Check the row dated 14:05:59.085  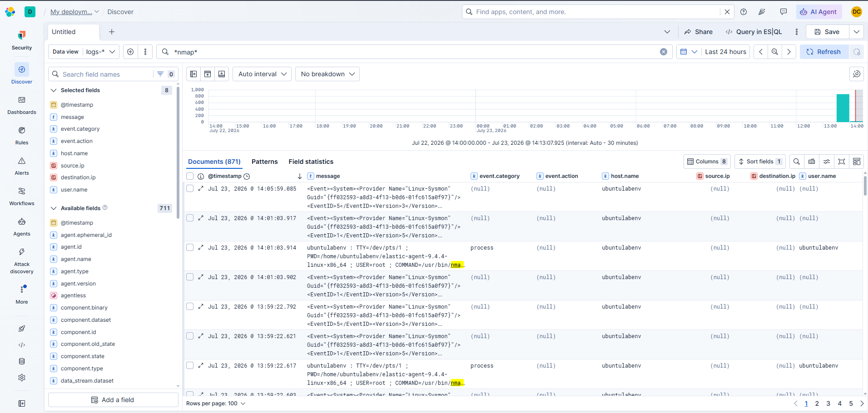190,188
